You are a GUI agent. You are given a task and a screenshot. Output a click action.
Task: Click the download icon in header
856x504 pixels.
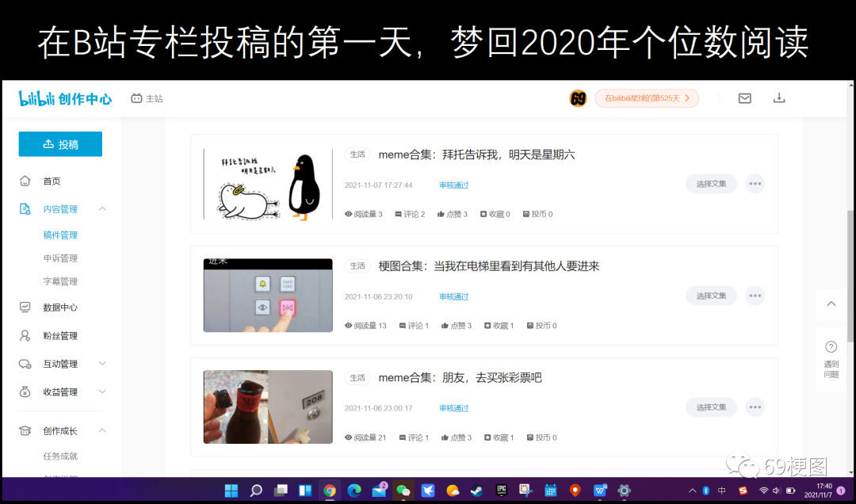tap(779, 97)
